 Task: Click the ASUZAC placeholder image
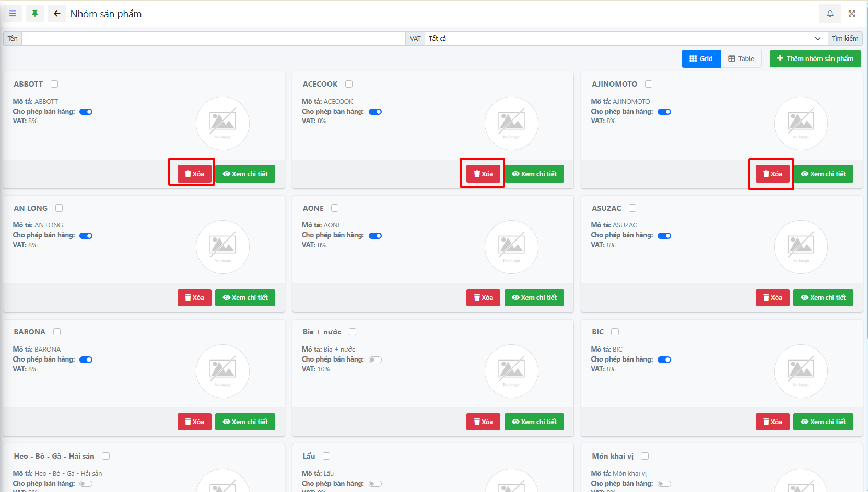(x=800, y=247)
